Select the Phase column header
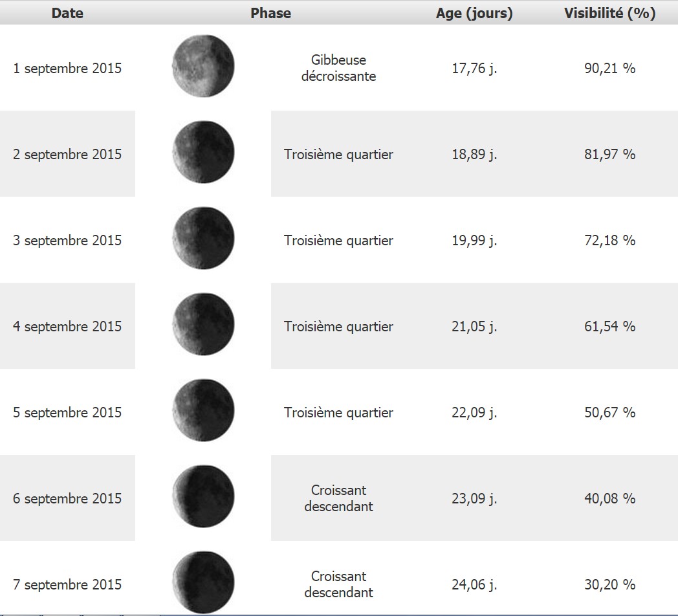 click(x=270, y=13)
